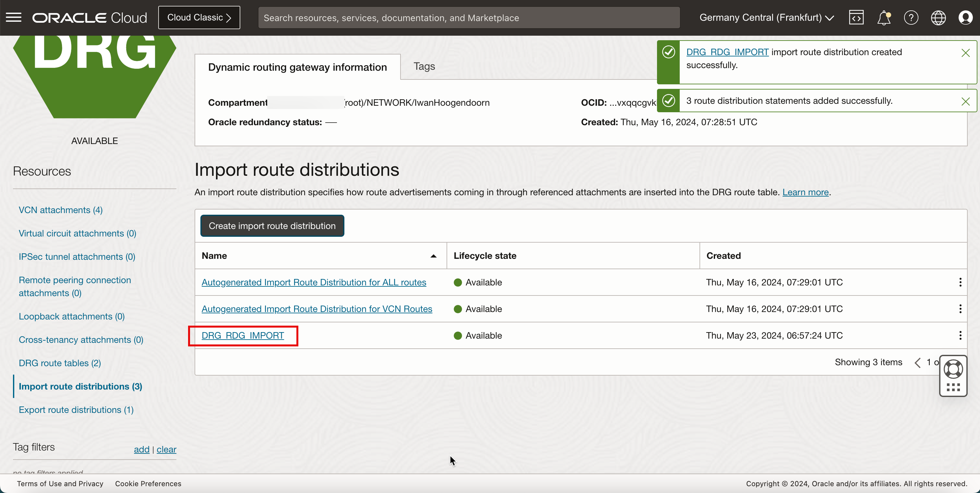Click VCN attachments resource link
The height and width of the screenshot is (493, 980).
pos(60,210)
